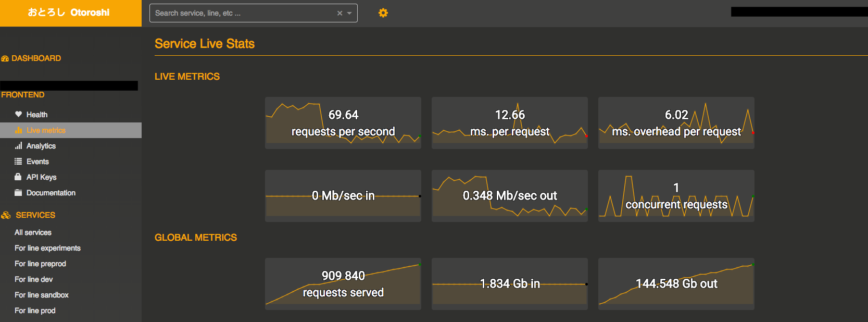Image resolution: width=868 pixels, height=322 pixels.
Task: Click the 144.548 Gb out graph
Action: click(676, 284)
